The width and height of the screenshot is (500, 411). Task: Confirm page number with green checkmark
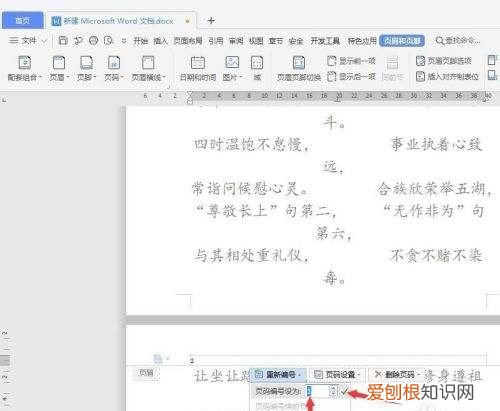tap(344, 391)
